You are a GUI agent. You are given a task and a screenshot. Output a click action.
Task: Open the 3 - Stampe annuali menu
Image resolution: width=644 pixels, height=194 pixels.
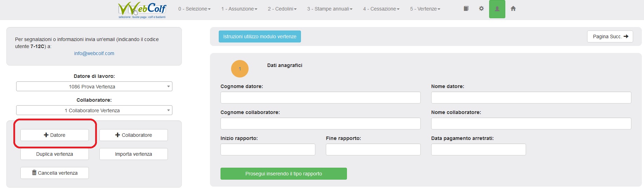330,9
